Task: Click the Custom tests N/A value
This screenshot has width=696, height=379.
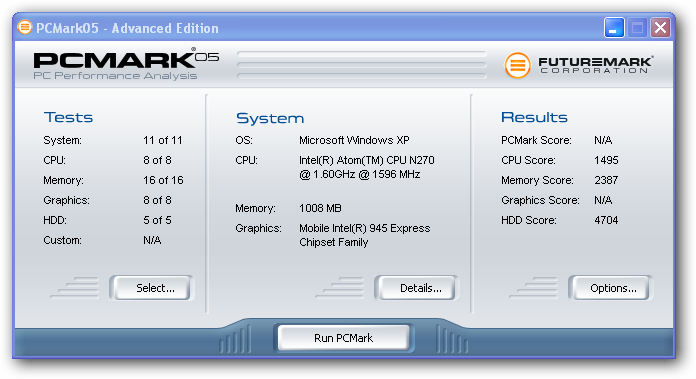Action: coord(152,240)
